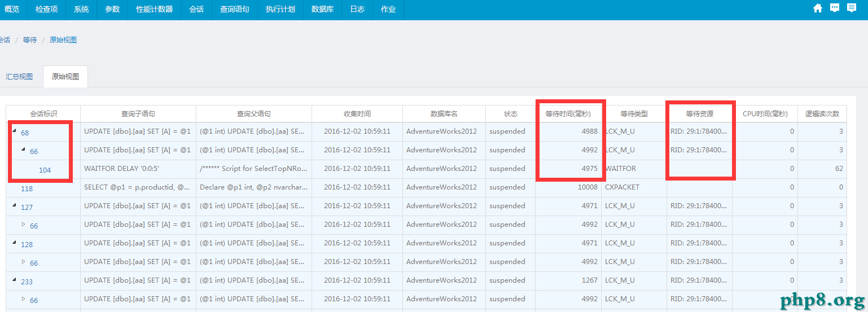Sort by the 查询子语句 column header
The height and width of the screenshot is (312, 868).
pos(138,114)
